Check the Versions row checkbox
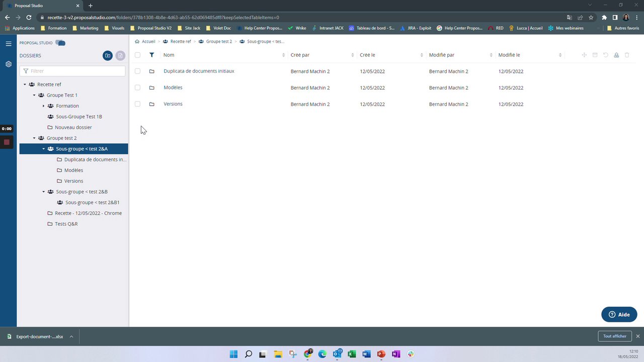This screenshot has width=644, height=362. (x=137, y=104)
